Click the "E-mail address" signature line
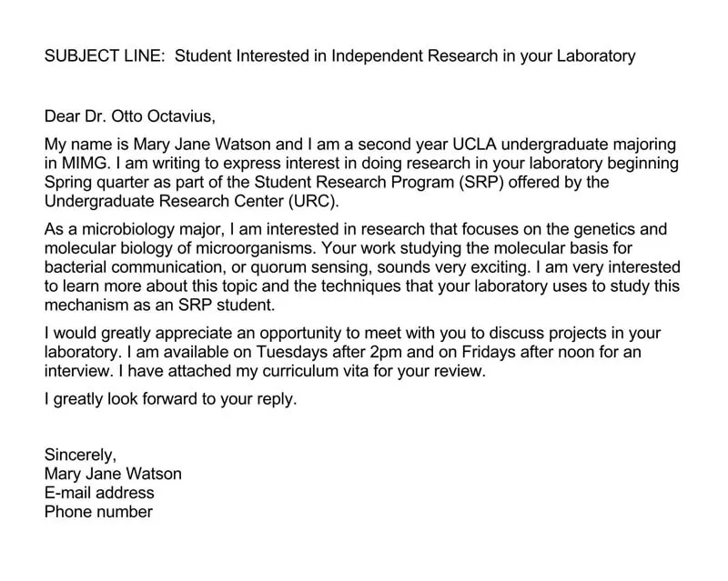Image resolution: width=728 pixels, height=581 pixels. click(x=99, y=493)
